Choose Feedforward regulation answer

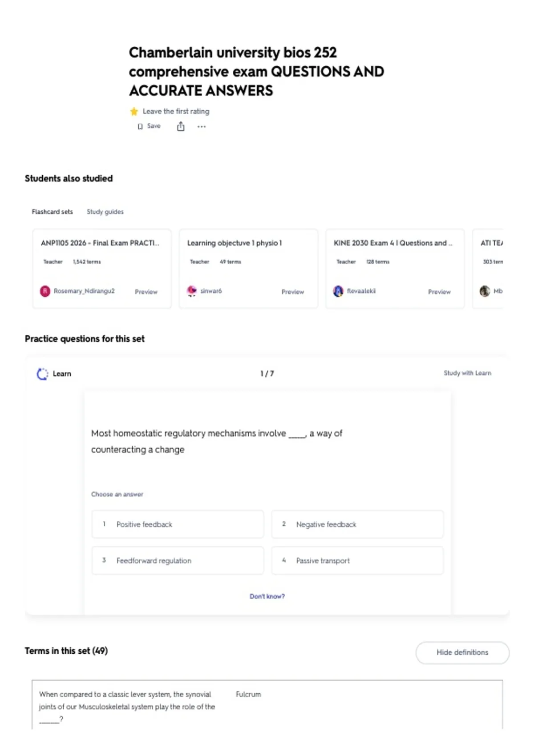[x=178, y=561]
